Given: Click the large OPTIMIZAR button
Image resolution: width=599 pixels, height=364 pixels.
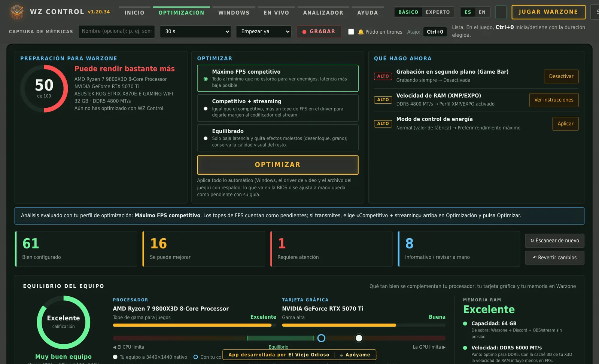Looking at the screenshot, I should (x=278, y=165).
